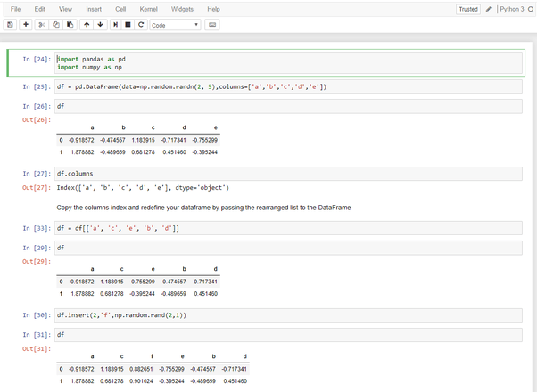Open the Widgets menu
The image size is (537, 392).
coord(182,9)
